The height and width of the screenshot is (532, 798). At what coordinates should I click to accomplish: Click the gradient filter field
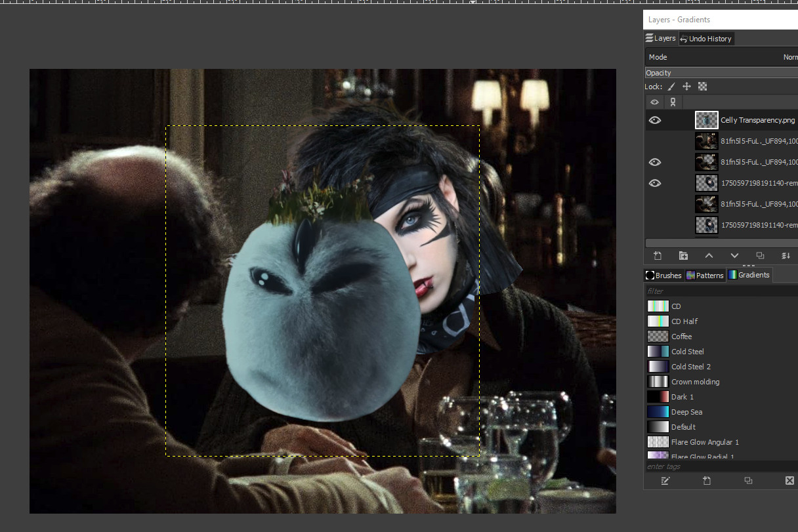(721, 291)
